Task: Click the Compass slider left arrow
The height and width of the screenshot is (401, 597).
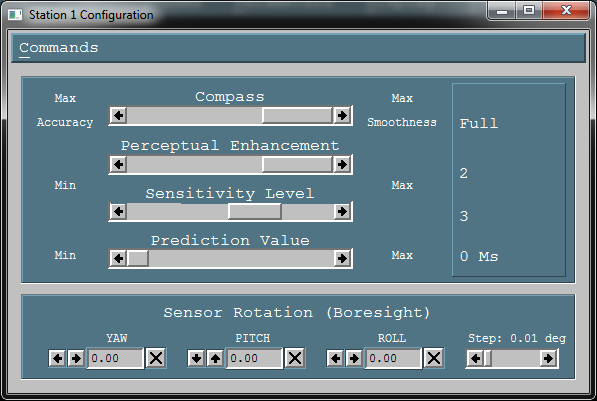Action: tap(118, 115)
